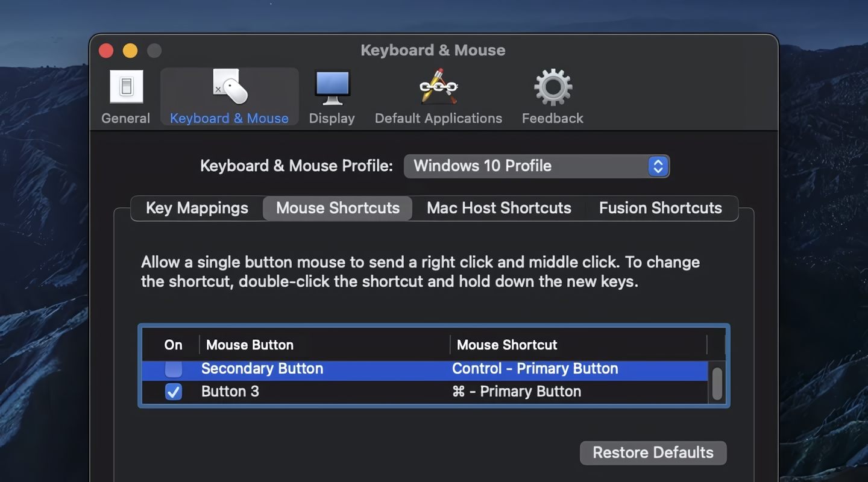The image size is (868, 482).
Task: Minimize the window using yellow button
Action: click(x=130, y=51)
